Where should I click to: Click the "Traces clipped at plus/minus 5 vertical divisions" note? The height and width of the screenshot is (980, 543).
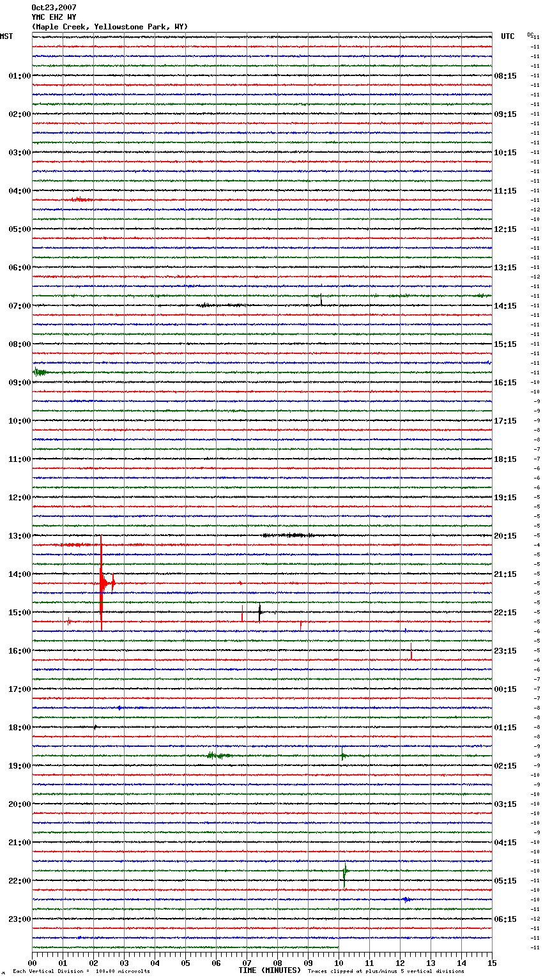tap(386, 972)
